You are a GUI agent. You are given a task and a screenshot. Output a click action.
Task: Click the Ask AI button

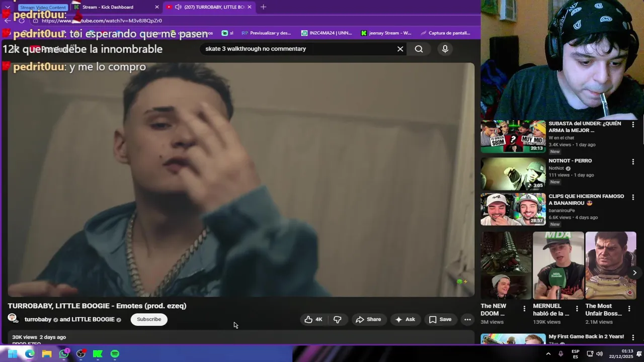coord(405,319)
